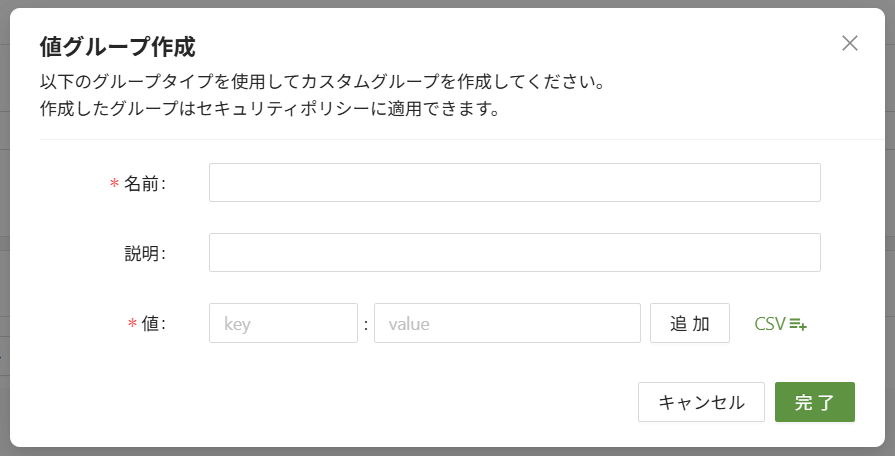Click the first instruction line about カスタムグループ

322,81
